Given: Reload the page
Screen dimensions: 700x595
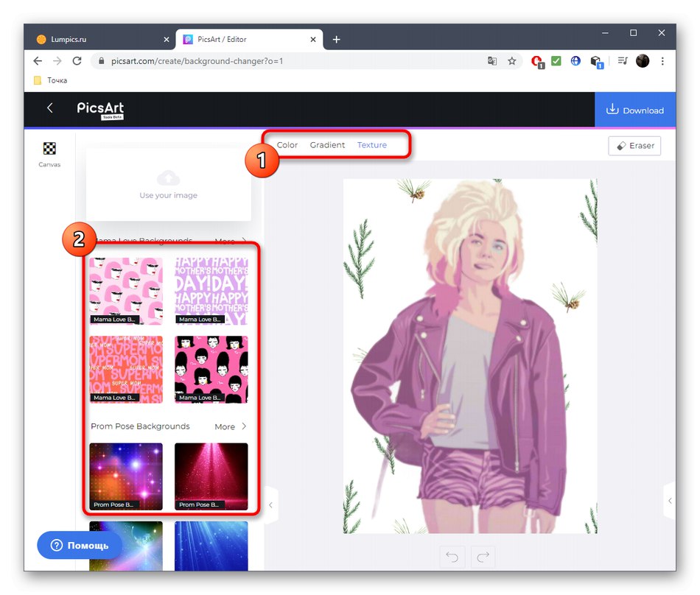Looking at the screenshot, I should point(77,61).
